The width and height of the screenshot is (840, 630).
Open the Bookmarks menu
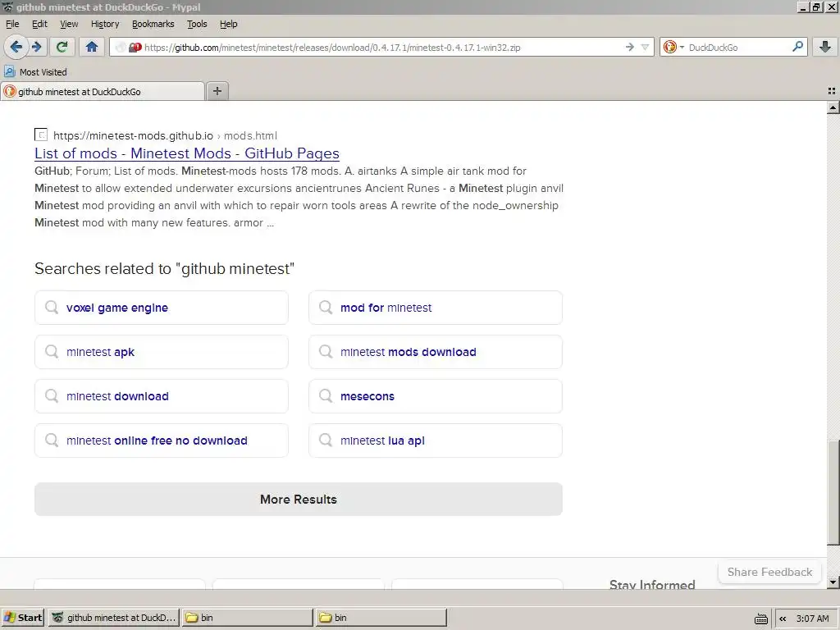(153, 24)
